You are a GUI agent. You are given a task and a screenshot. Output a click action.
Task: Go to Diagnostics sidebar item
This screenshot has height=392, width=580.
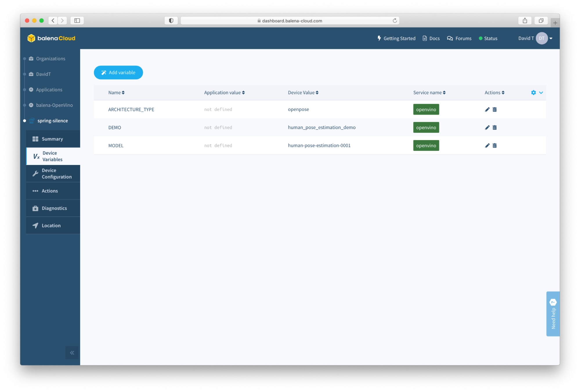click(54, 208)
